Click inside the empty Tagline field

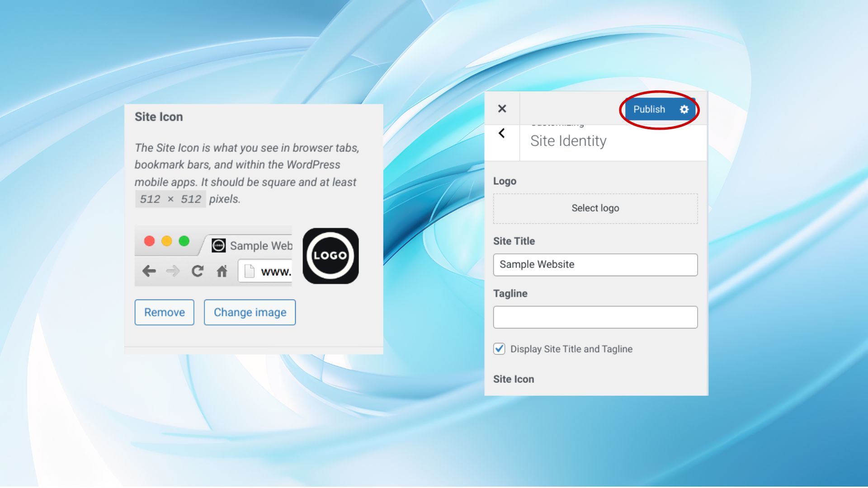coord(595,317)
